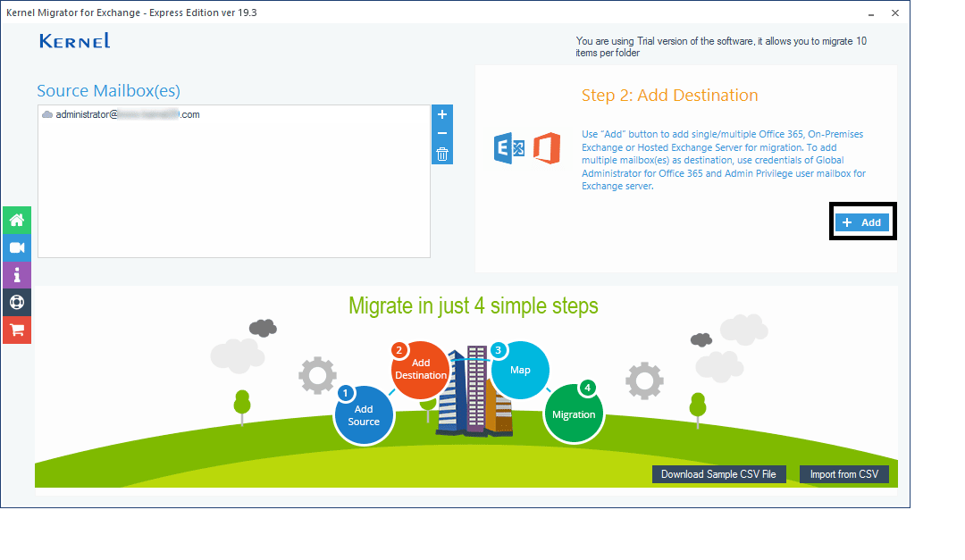This screenshot has height=560, width=965.
Task: Click minus icon beside source mailbox list
Action: [x=442, y=134]
